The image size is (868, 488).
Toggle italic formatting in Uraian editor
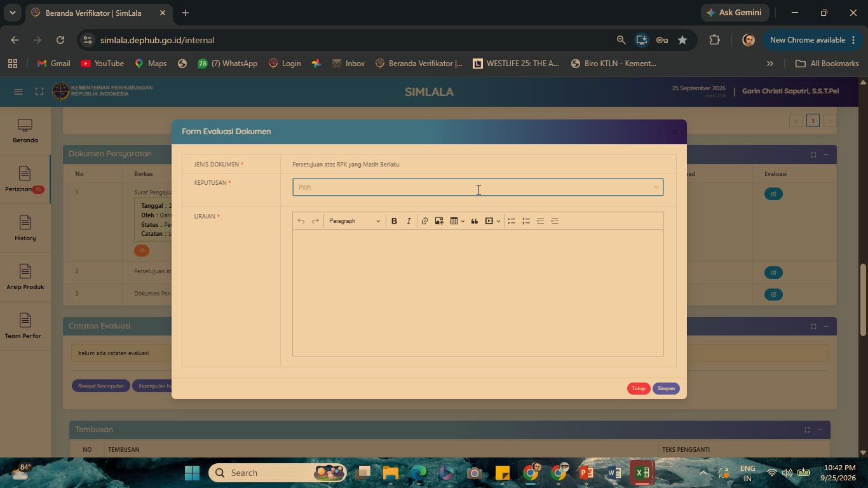tap(409, 221)
